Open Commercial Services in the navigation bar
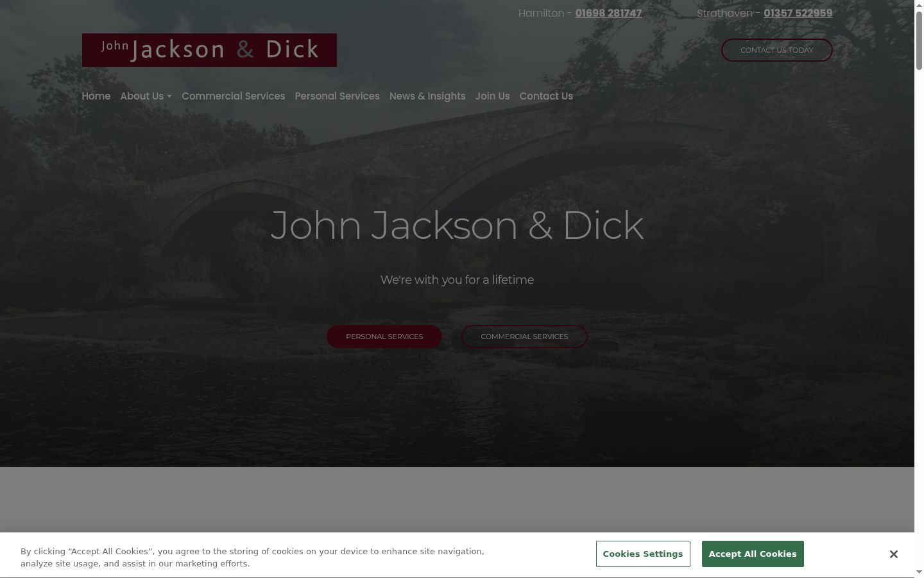The image size is (924, 578). pyautogui.click(x=234, y=96)
